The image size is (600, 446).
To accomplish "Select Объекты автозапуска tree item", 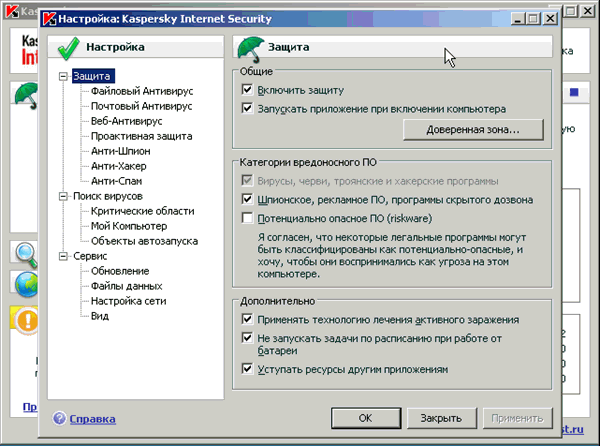I will tap(144, 241).
